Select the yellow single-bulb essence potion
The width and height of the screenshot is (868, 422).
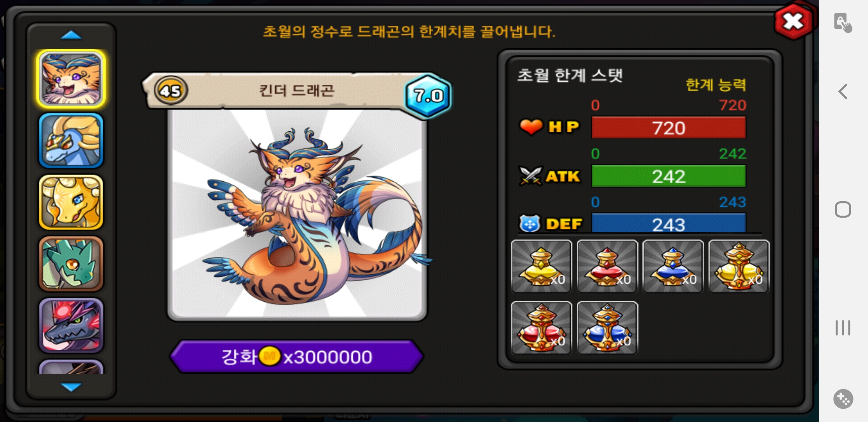click(x=542, y=266)
